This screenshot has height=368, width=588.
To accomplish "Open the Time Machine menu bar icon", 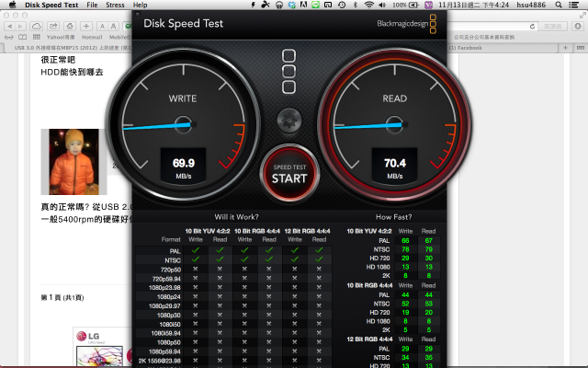I will coord(342,5).
